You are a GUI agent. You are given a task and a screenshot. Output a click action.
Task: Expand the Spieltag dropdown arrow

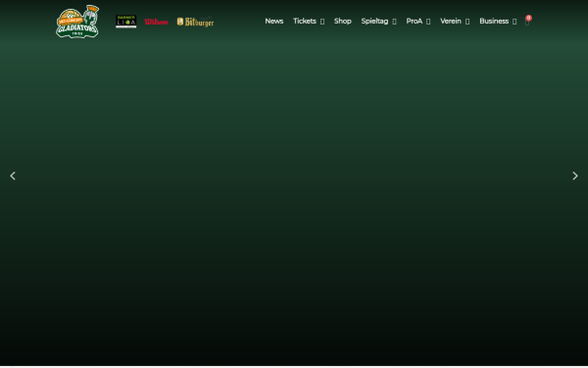pos(394,22)
